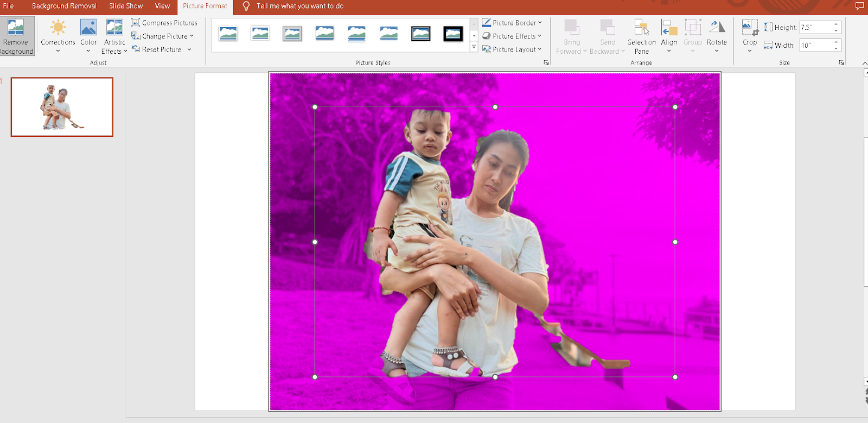Open Picture Border dropdown
Viewport: 868px width, 423px height.
click(x=512, y=23)
